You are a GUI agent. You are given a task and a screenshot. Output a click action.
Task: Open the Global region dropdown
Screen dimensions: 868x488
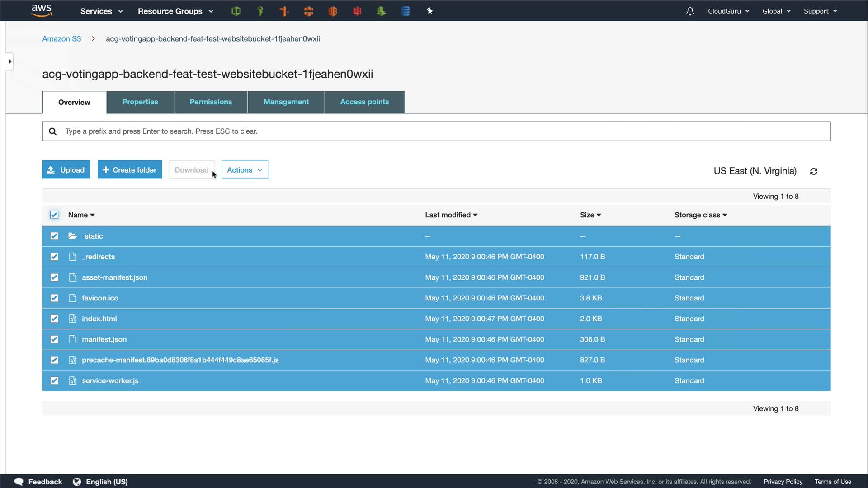coord(776,11)
